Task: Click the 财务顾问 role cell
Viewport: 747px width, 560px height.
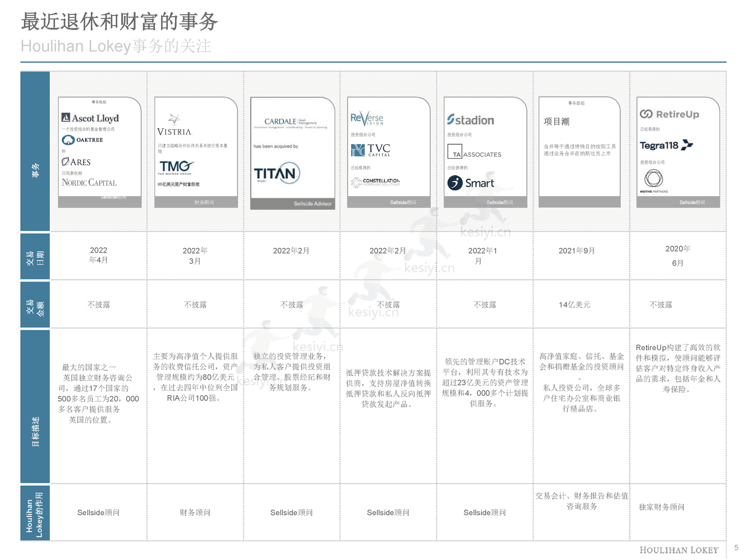Action: point(195,513)
